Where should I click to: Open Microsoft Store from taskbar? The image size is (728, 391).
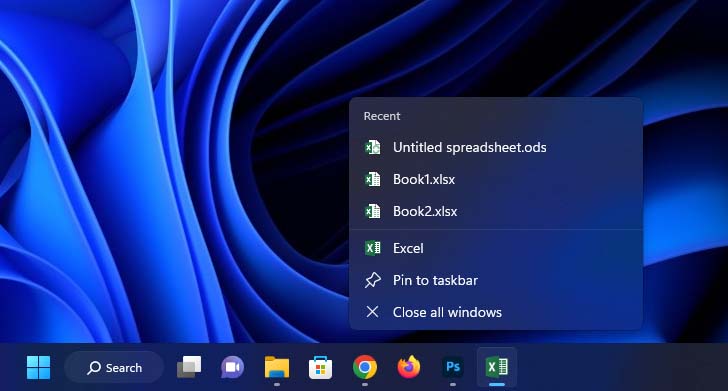(x=320, y=367)
